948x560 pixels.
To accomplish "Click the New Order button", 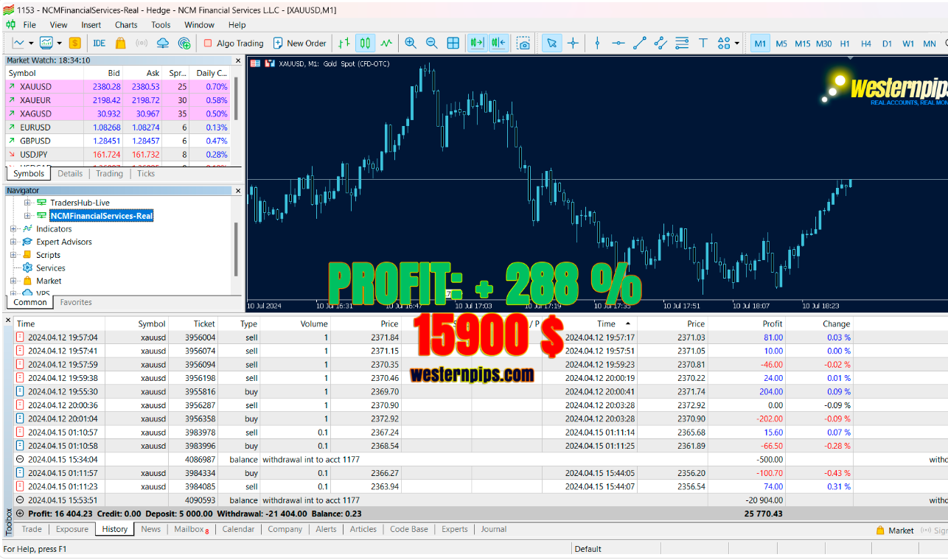I will click(299, 43).
